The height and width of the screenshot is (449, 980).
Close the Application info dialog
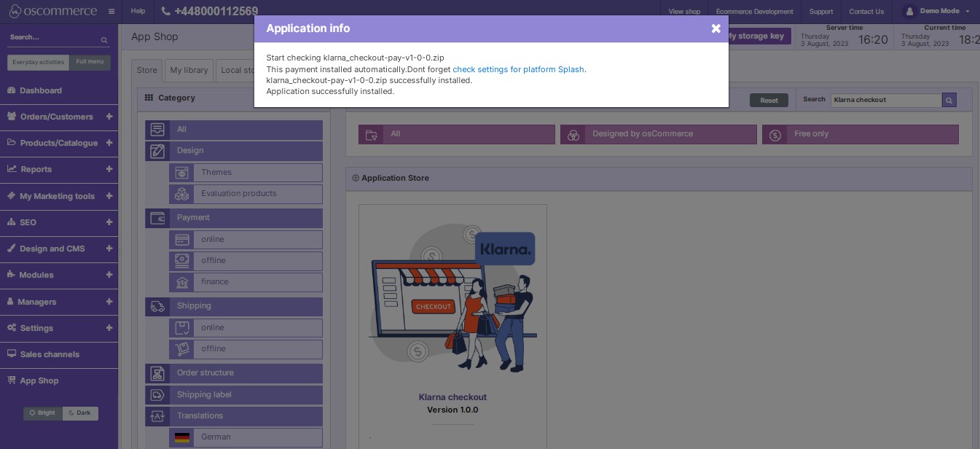tap(716, 28)
